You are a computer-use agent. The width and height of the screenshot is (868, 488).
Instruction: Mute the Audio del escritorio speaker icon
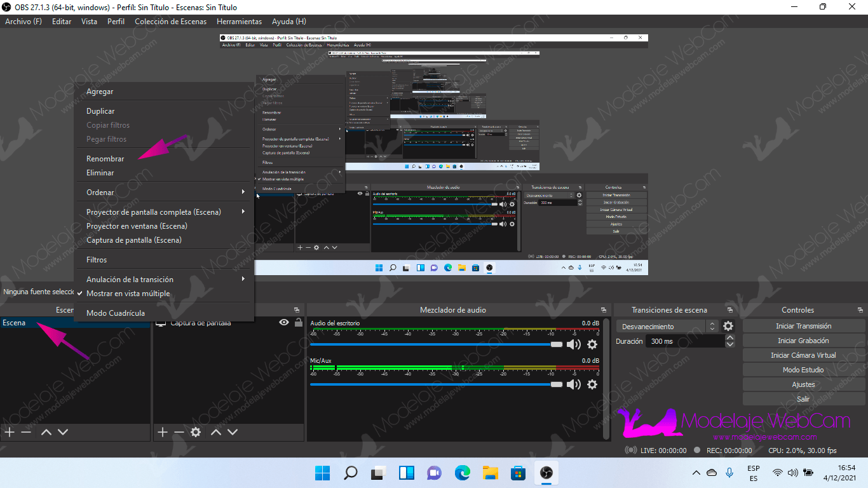click(573, 344)
